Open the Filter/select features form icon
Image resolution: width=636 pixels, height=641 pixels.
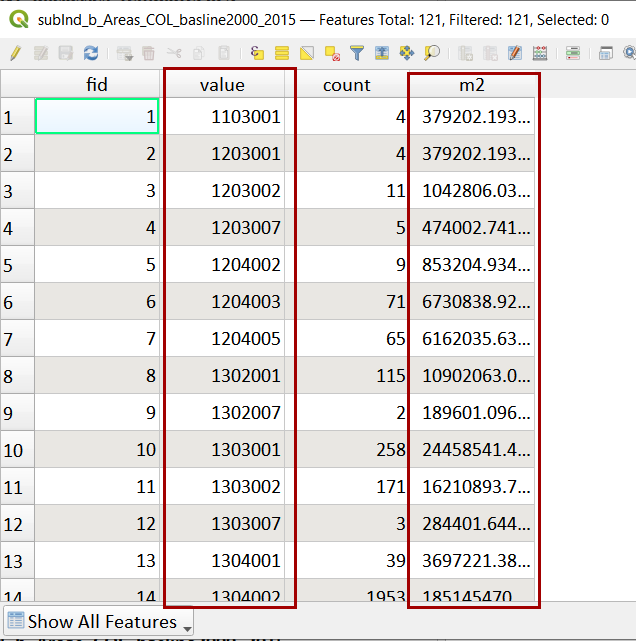[x=357, y=53]
